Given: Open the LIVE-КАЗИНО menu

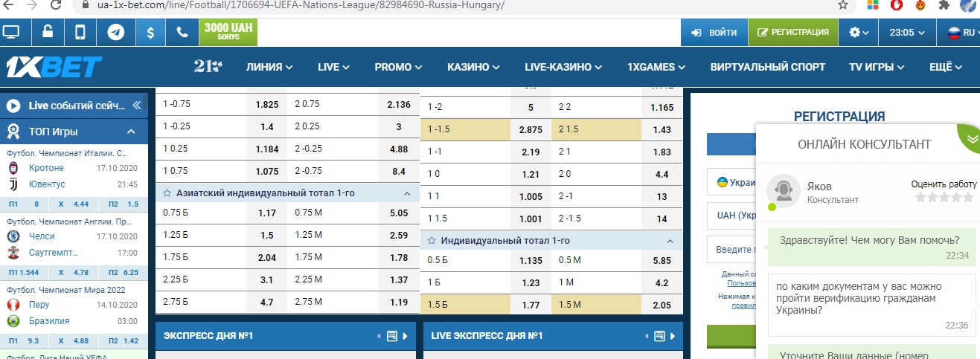Looking at the screenshot, I should [x=563, y=67].
